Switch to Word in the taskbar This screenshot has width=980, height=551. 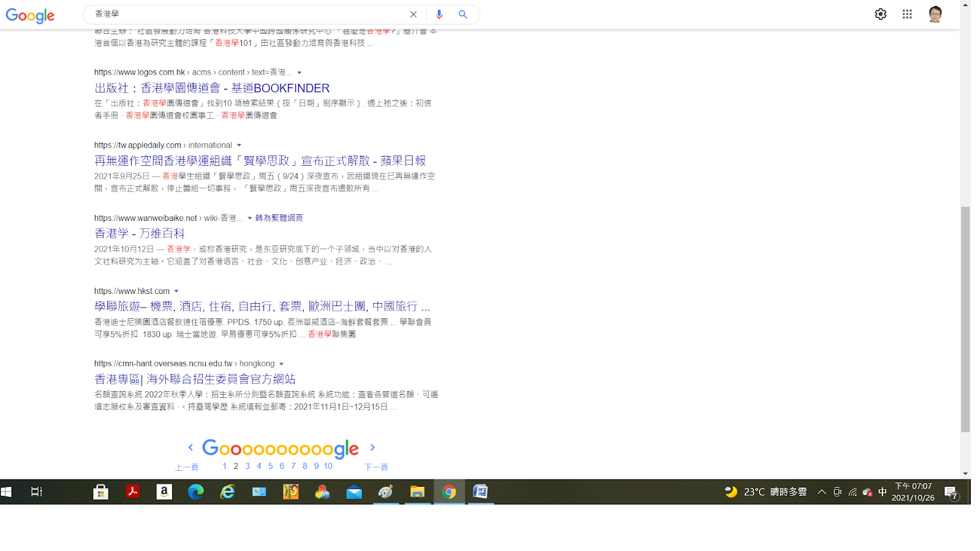point(481,492)
